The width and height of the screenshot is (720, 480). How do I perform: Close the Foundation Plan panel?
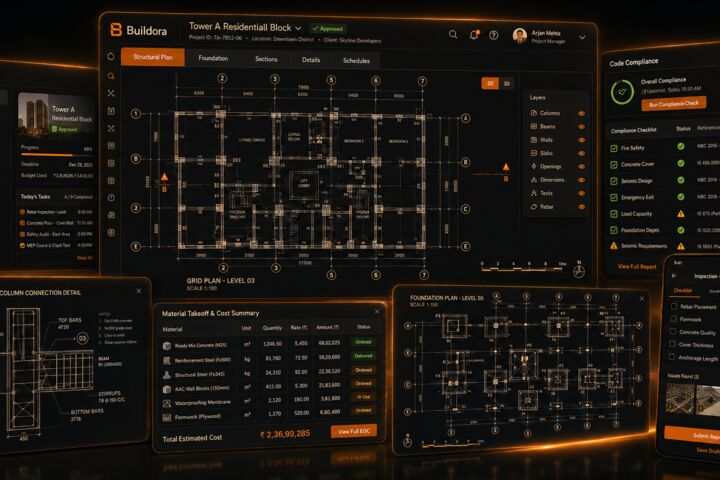642,299
